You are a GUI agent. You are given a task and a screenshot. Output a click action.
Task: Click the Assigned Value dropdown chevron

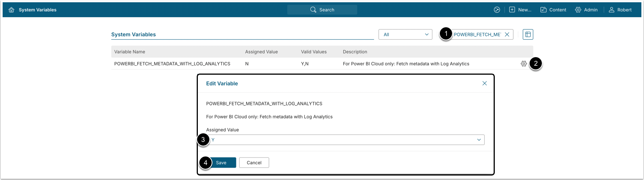click(479, 140)
